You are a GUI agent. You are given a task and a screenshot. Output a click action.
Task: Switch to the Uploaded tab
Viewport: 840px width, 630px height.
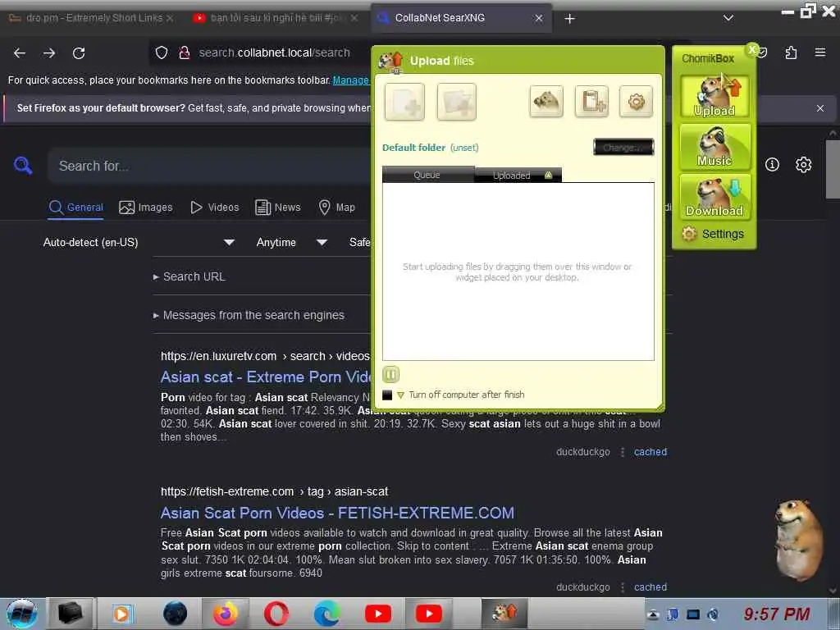click(x=518, y=176)
